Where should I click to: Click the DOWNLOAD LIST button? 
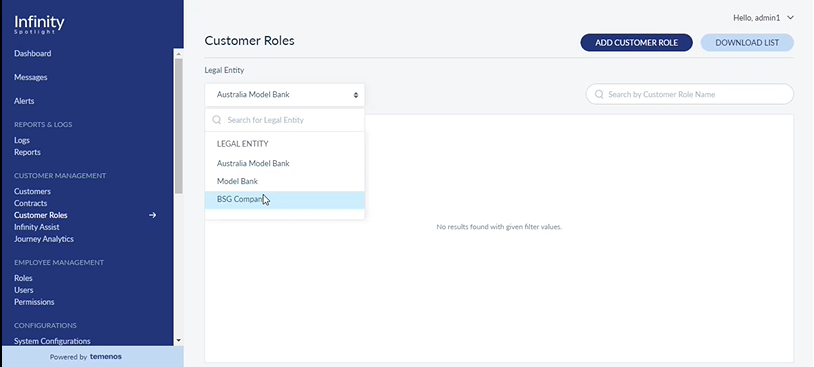(747, 43)
